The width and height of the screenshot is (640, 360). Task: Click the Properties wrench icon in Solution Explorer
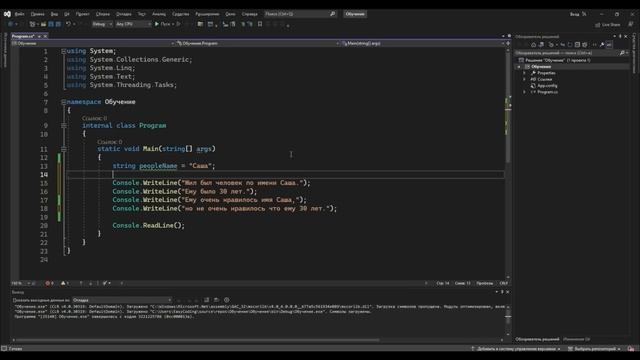click(602, 44)
